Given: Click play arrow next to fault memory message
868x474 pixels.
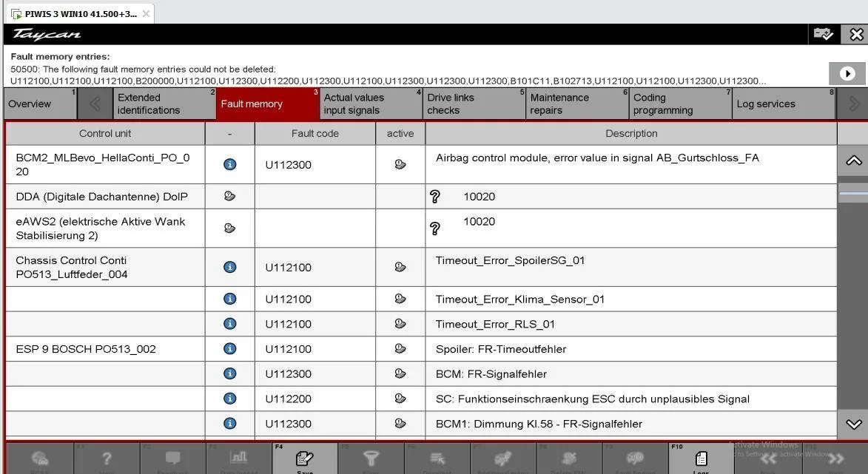Looking at the screenshot, I should coord(847,73).
